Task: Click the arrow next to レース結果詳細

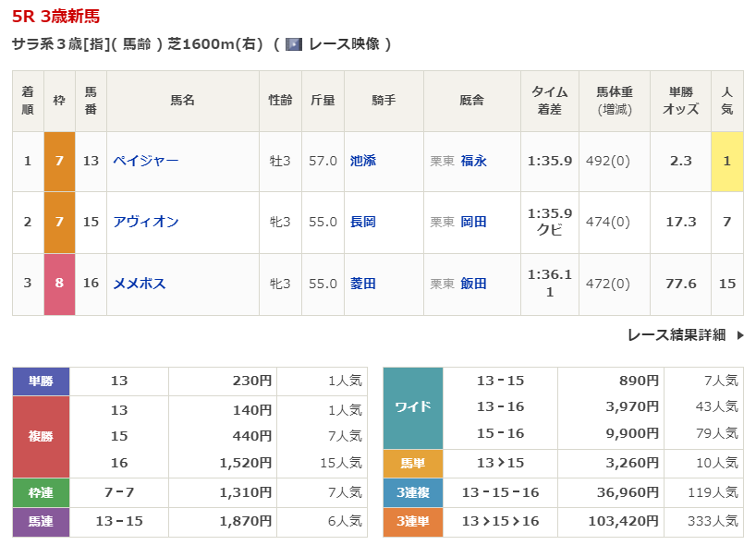Action: point(739,335)
